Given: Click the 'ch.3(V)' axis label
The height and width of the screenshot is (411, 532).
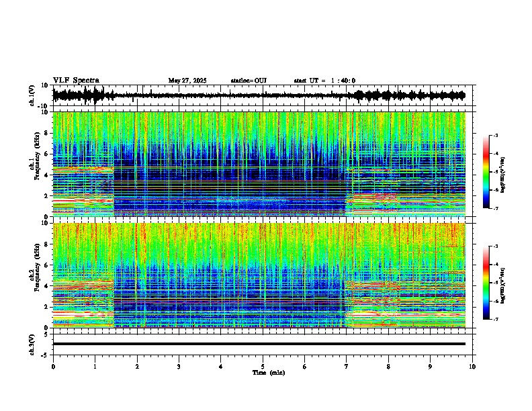Looking at the screenshot, I should coord(32,345).
